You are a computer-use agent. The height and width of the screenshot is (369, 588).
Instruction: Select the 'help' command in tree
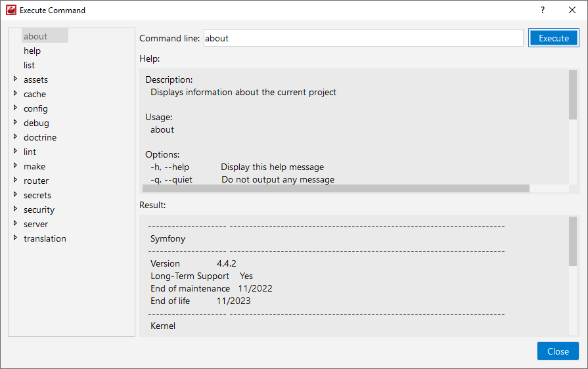[x=32, y=51]
